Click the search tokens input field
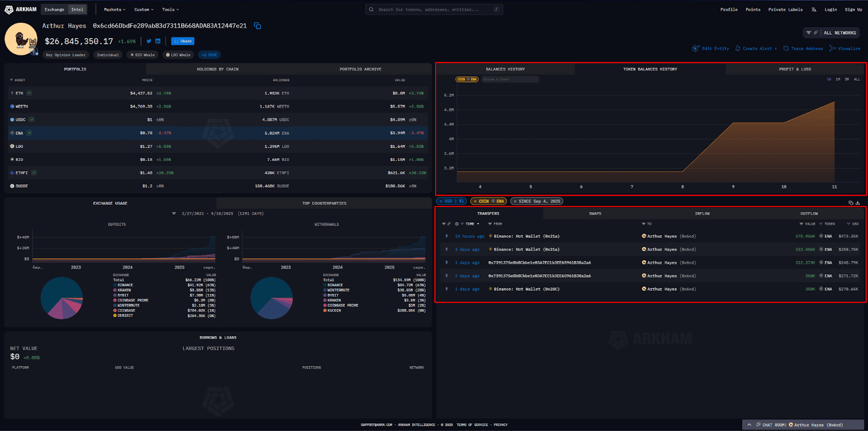The image size is (868, 431). point(434,9)
